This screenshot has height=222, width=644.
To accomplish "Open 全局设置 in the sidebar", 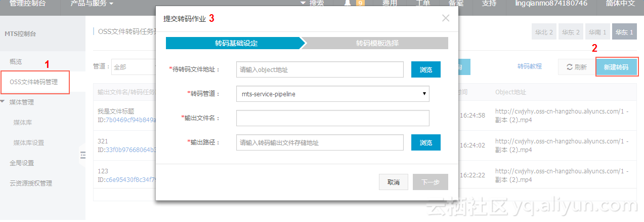I will [22, 163].
